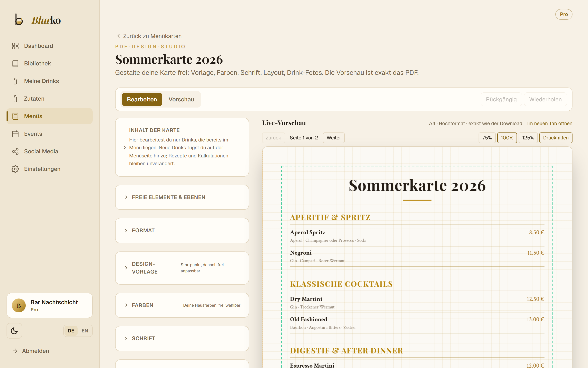Select Menüs in the sidebar
This screenshot has height=368, width=588.
(50, 116)
